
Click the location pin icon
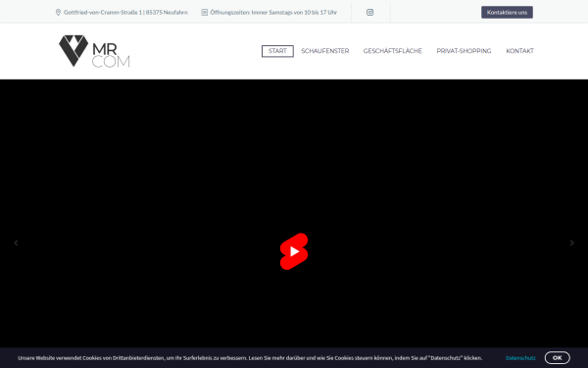[58, 13]
